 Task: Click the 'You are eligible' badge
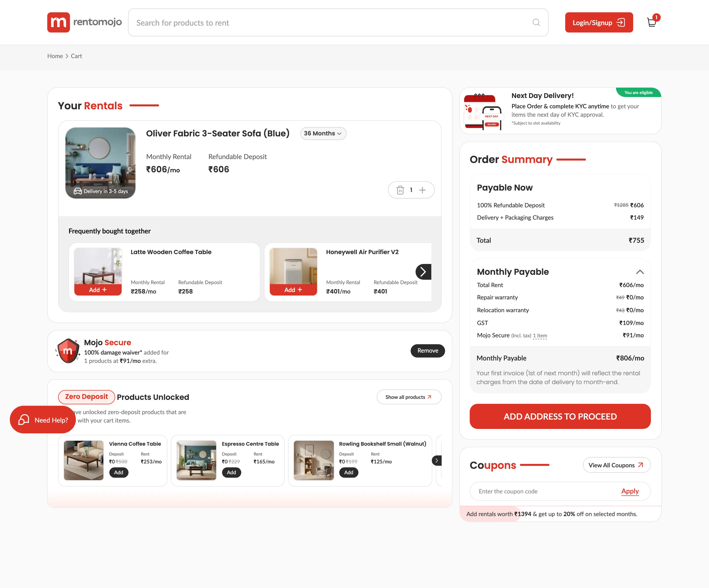(x=638, y=93)
